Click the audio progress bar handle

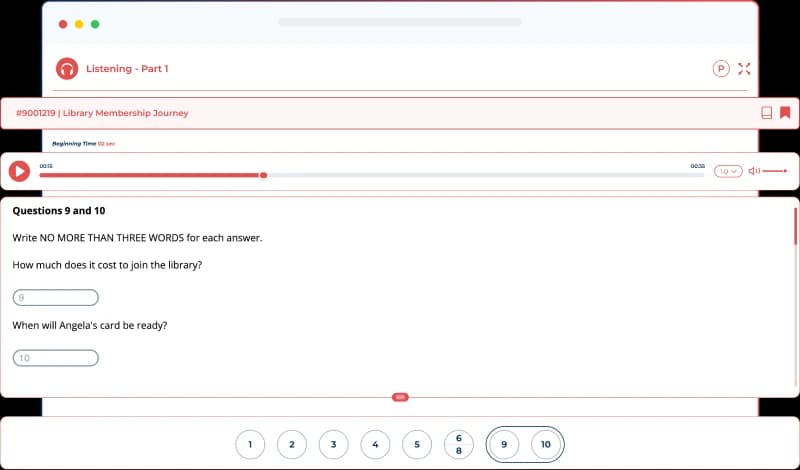click(x=263, y=175)
